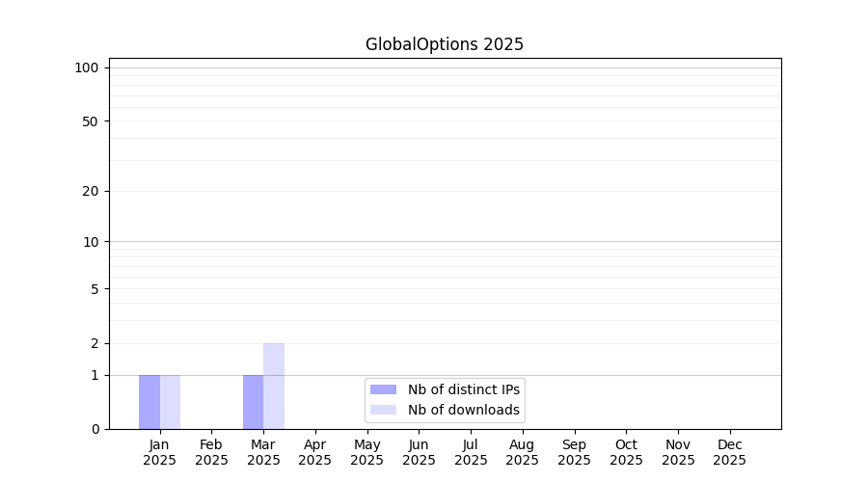Select the Jun 2025 x-axis label
The height and width of the screenshot is (482, 868).
[x=419, y=452]
